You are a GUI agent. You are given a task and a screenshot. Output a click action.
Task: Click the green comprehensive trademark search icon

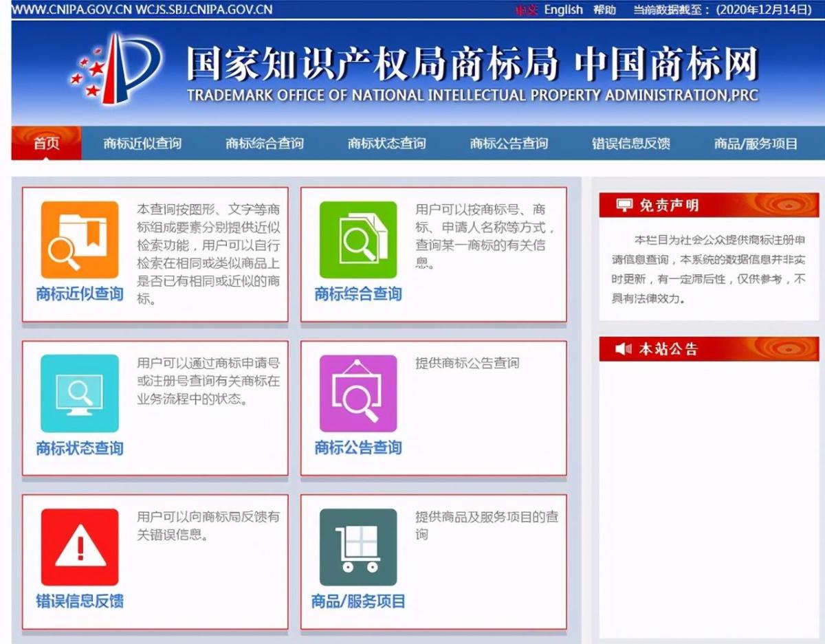(x=358, y=239)
